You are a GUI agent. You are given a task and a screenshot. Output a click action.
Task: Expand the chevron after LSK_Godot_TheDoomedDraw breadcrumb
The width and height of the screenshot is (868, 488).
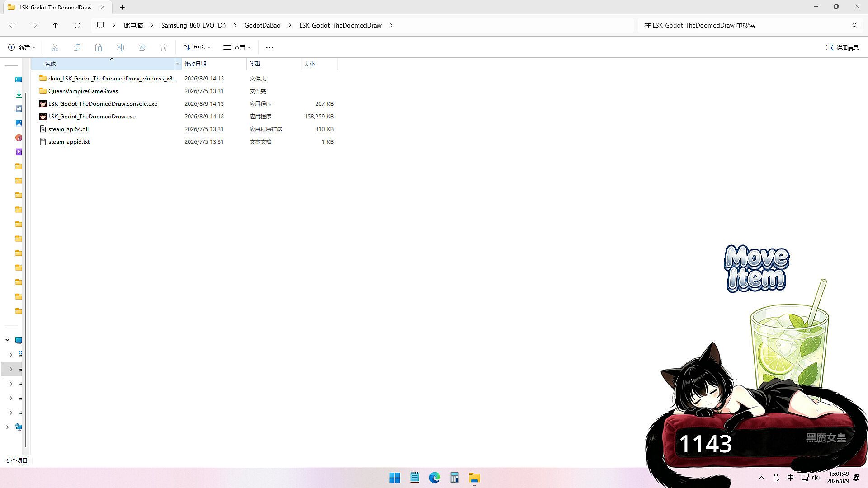coord(391,25)
